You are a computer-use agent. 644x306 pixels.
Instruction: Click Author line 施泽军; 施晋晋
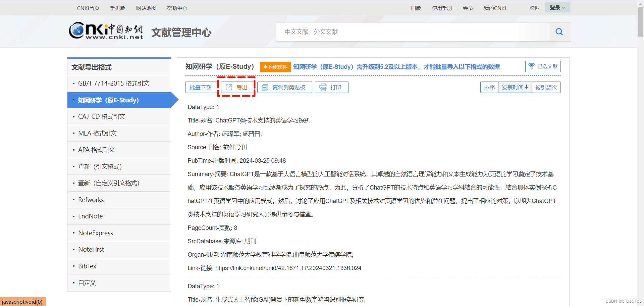click(225, 134)
